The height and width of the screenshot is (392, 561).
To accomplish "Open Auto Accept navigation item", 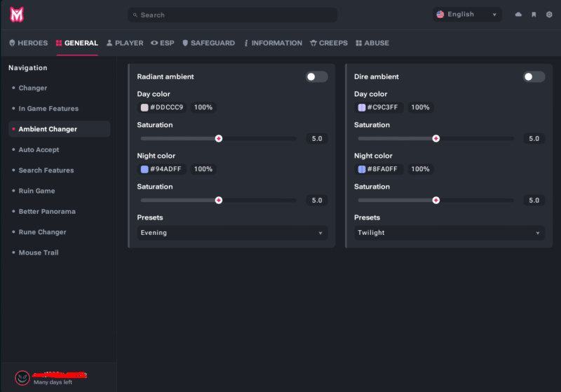I will [39, 149].
